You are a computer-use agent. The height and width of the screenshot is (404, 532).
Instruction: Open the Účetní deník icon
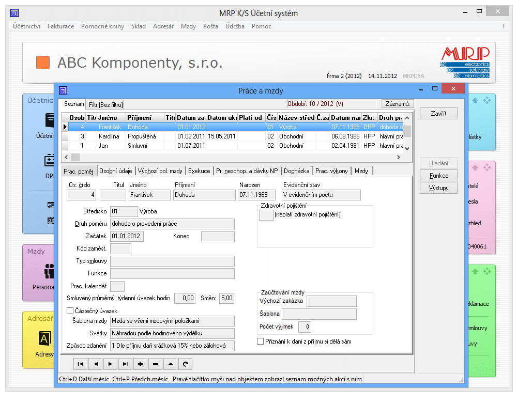50,120
